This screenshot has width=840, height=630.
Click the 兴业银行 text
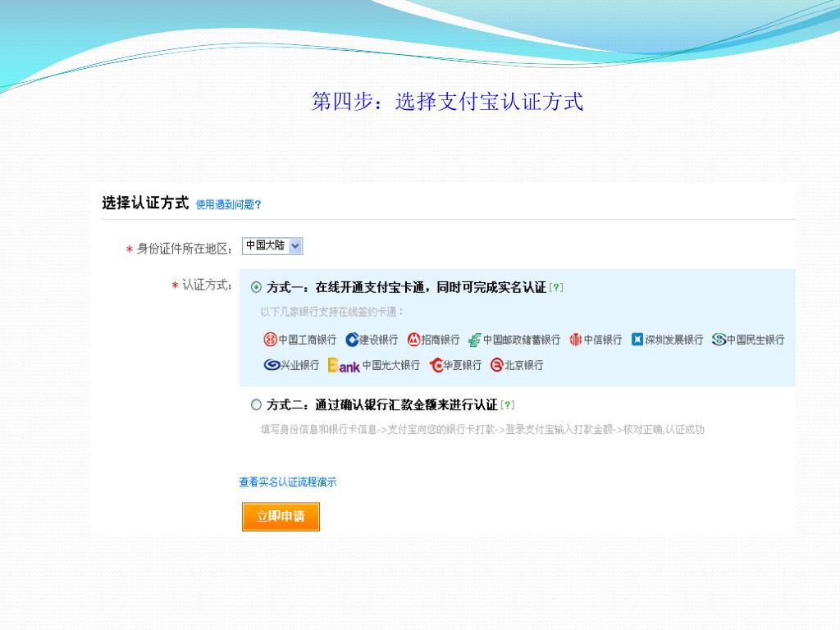tap(300, 365)
